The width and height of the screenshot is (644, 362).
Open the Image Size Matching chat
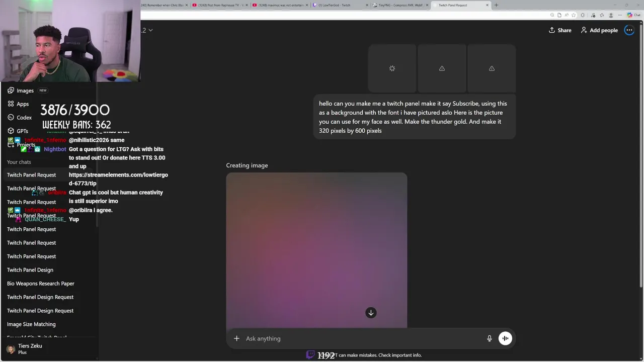(31, 324)
